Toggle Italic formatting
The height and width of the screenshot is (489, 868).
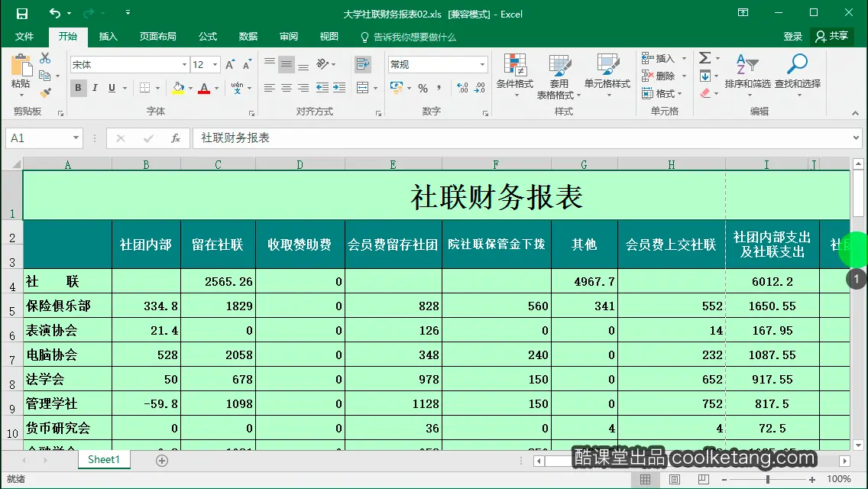pos(96,88)
